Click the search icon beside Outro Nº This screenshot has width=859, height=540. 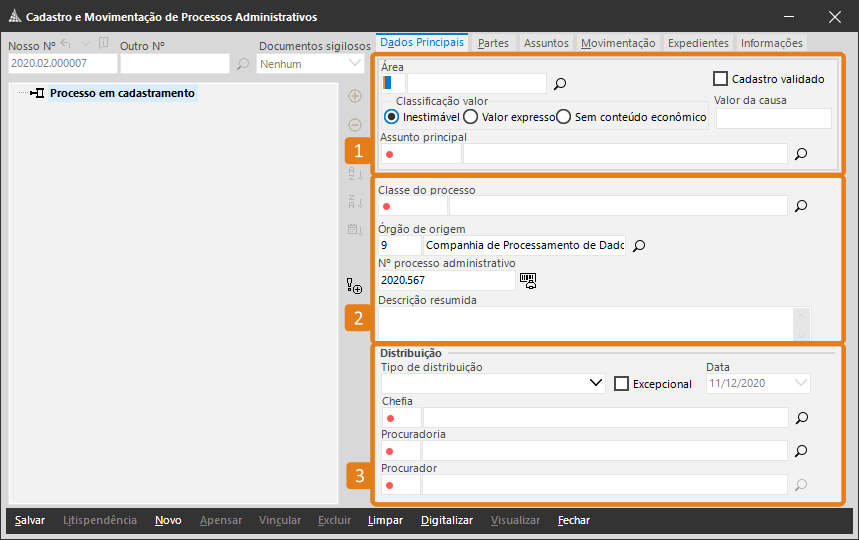(243, 64)
